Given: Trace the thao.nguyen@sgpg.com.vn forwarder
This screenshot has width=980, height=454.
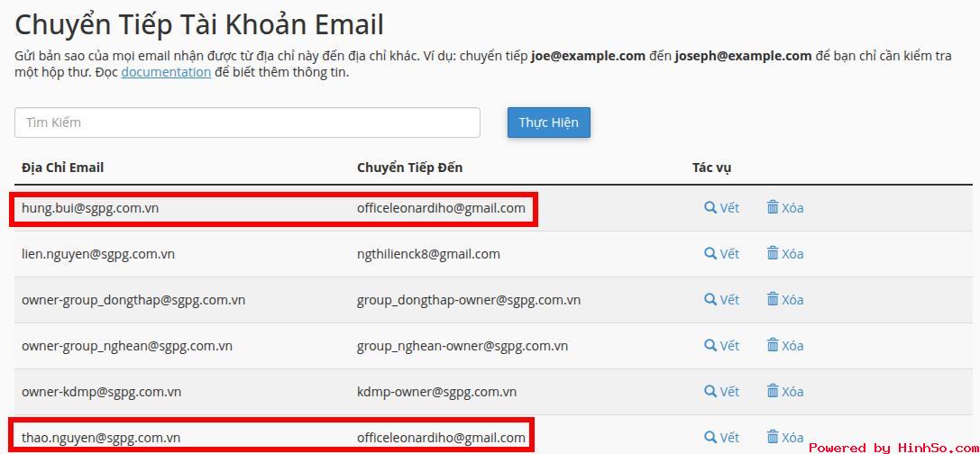Looking at the screenshot, I should 721,438.
